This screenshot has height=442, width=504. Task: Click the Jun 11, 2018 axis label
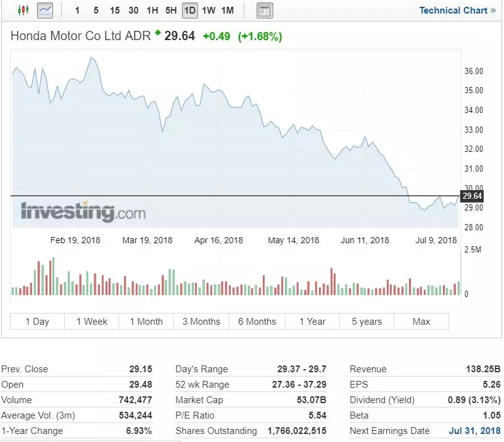tap(365, 240)
